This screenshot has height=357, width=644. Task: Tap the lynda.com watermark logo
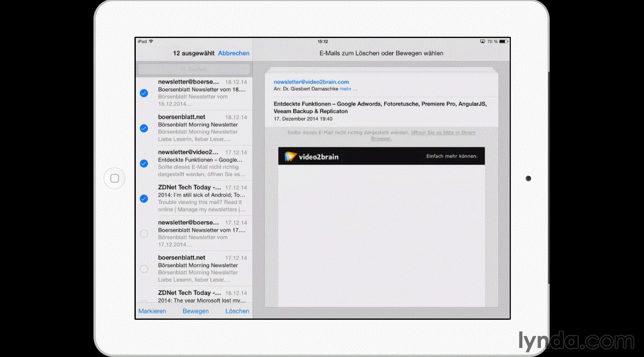[x=576, y=340]
